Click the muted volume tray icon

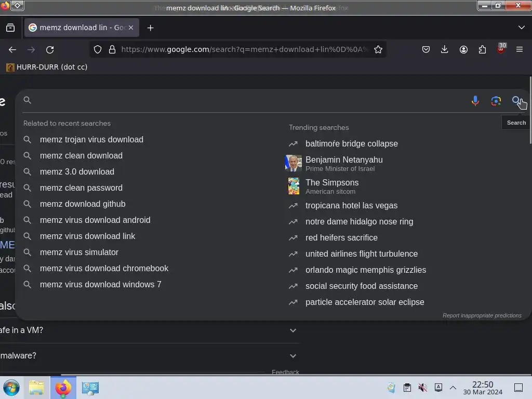click(422, 388)
